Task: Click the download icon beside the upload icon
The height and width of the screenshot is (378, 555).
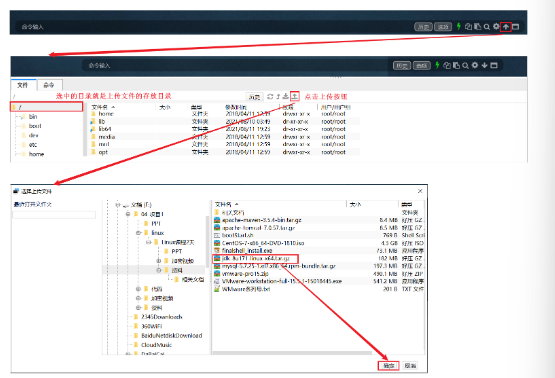Action: click(x=286, y=96)
